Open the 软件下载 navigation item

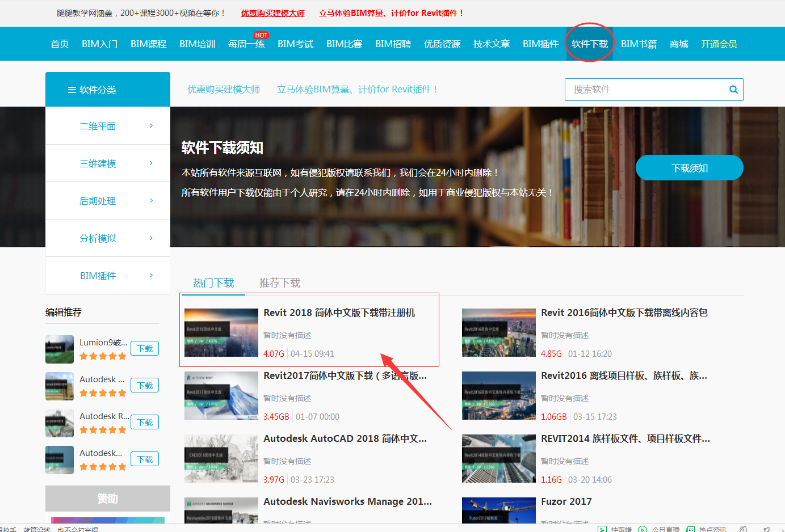pos(590,44)
